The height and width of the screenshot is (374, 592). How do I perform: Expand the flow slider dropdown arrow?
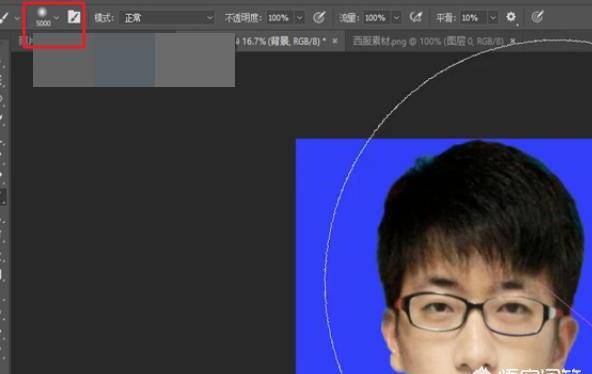[x=396, y=18]
